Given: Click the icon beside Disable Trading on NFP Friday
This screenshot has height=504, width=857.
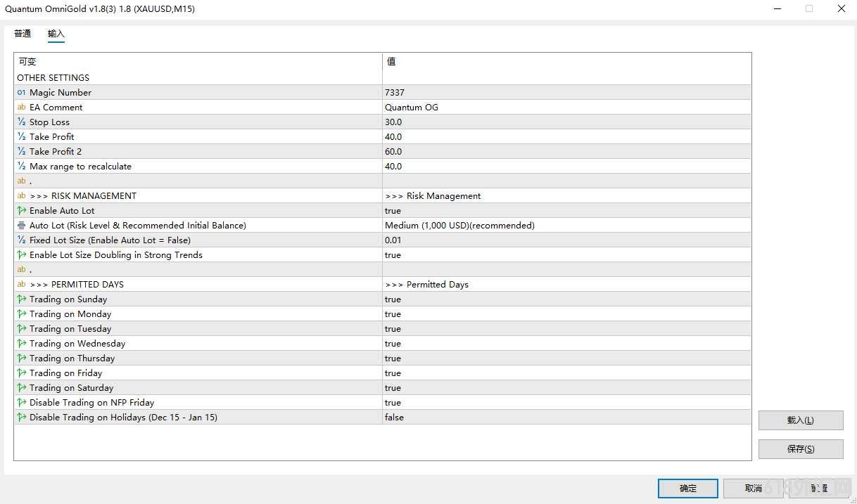Looking at the screenshot, I should coord(21,403).
